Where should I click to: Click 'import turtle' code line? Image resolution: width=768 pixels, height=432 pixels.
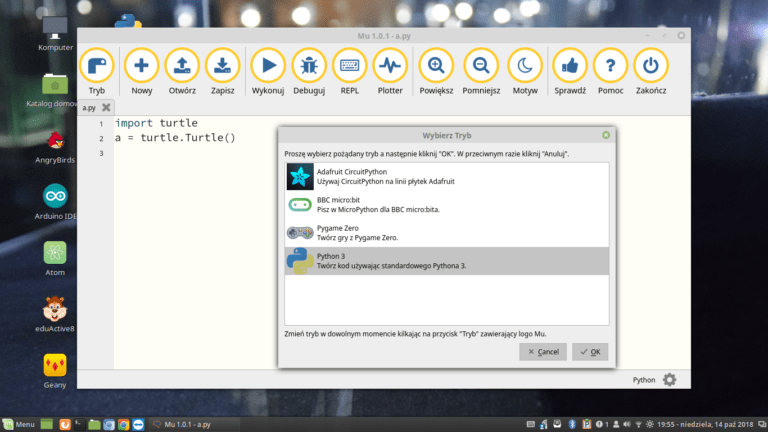(x=156, y=123)
